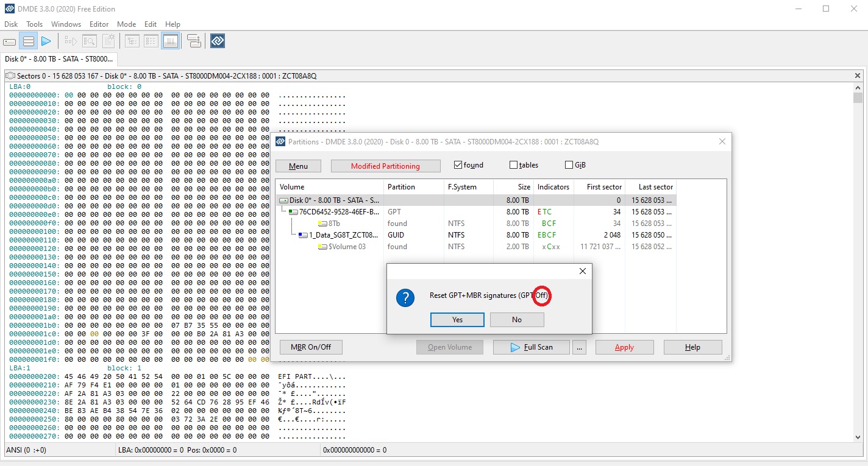The image size is (868, 466).
Task: Click the First sector column header
Action: (599, 187)
